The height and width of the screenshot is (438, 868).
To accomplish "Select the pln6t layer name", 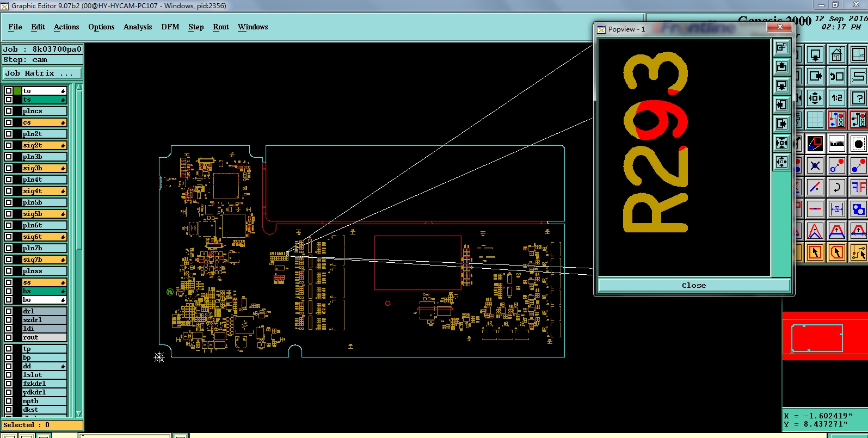I will click(x=44, y=225).
